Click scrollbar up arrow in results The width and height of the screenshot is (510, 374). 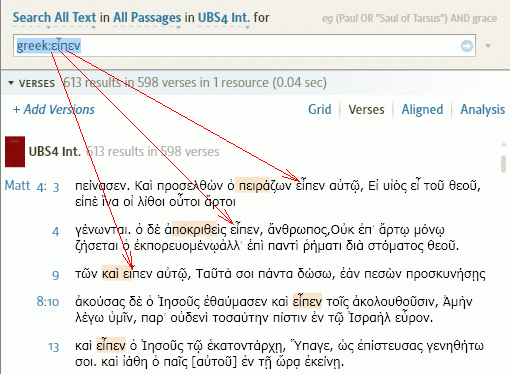pyautogui.click(x=503, y=145)
